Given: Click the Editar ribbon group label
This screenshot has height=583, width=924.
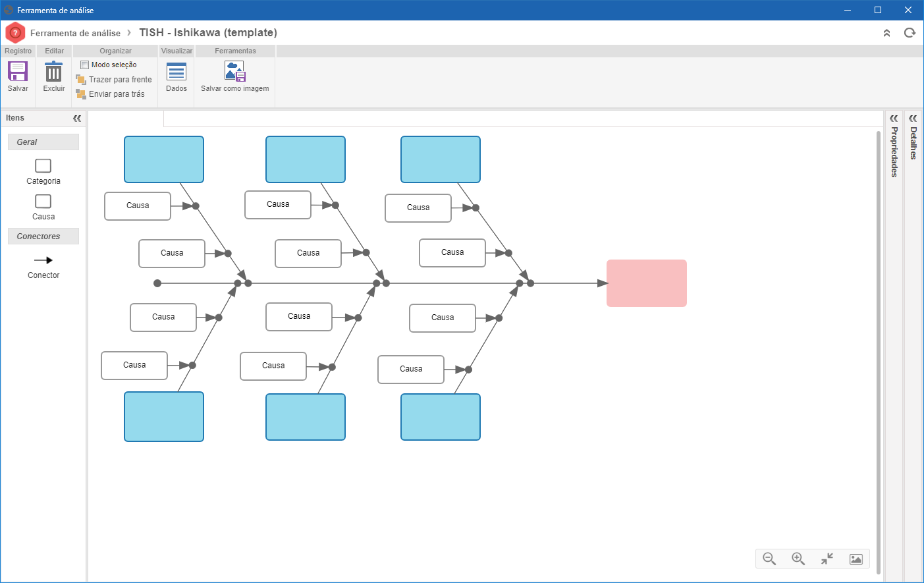Looking at the screenshot, I should (x=54, y=51).
